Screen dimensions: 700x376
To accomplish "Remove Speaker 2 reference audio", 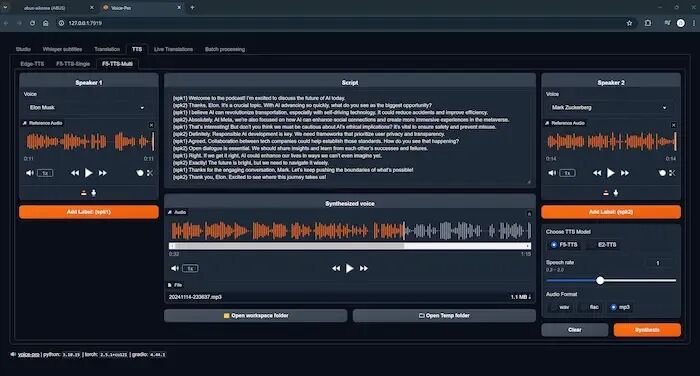I will pyautogui.click(x=674, y=125).
